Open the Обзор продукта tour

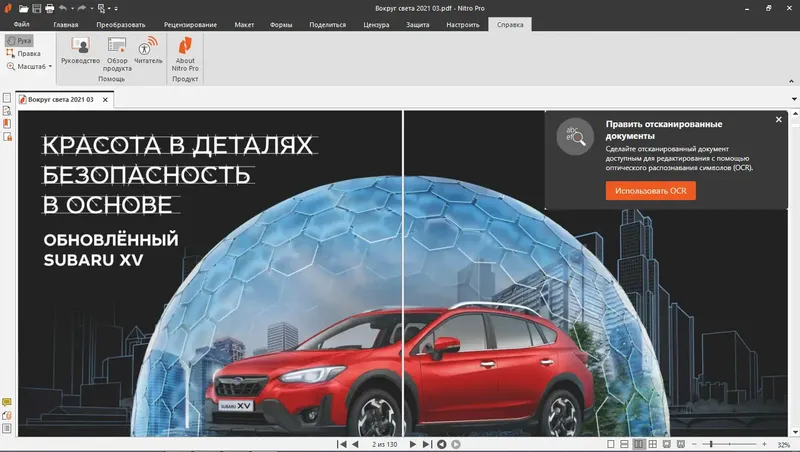[117, 54]
